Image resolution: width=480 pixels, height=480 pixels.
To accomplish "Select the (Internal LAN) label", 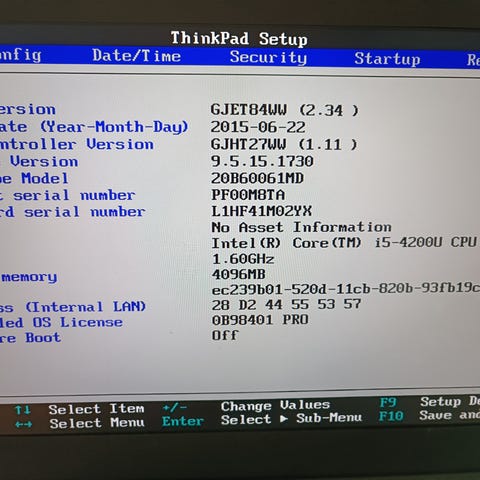I will click(86, 307).
